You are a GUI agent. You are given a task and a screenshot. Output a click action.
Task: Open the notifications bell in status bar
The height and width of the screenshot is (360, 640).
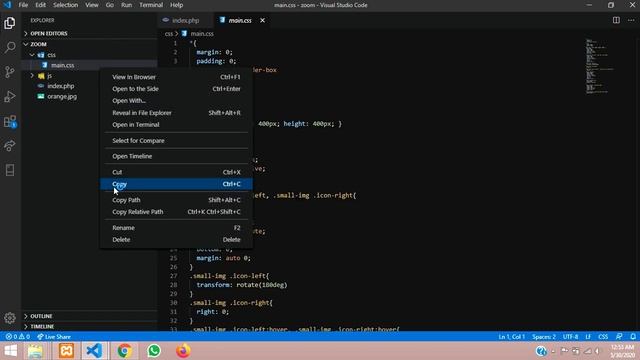pos(633,337)
